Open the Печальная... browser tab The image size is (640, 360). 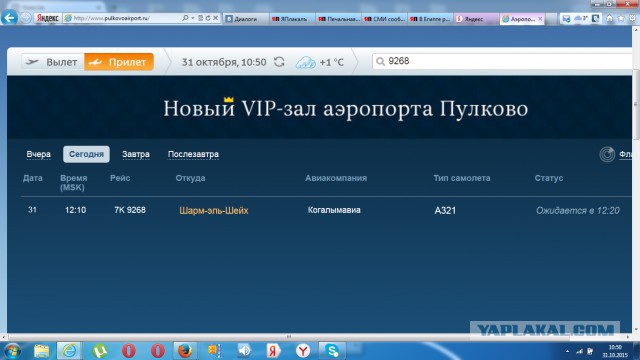[338, 19]
